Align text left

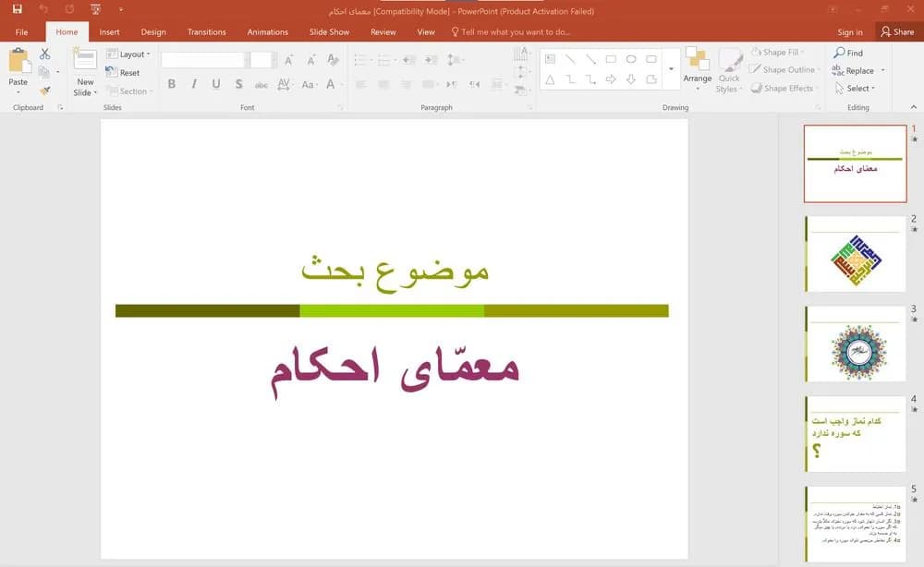361,85
